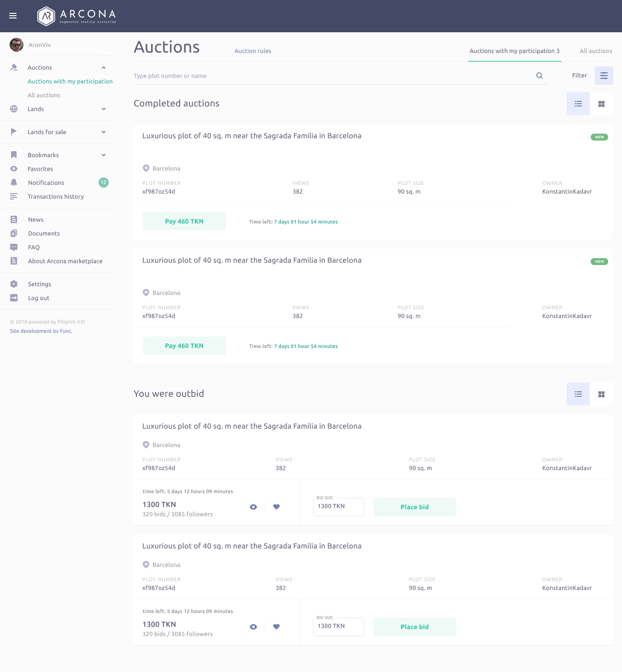Switch to the All auctions tab
This screenshot has height=672, width=622.
[596, 51]
